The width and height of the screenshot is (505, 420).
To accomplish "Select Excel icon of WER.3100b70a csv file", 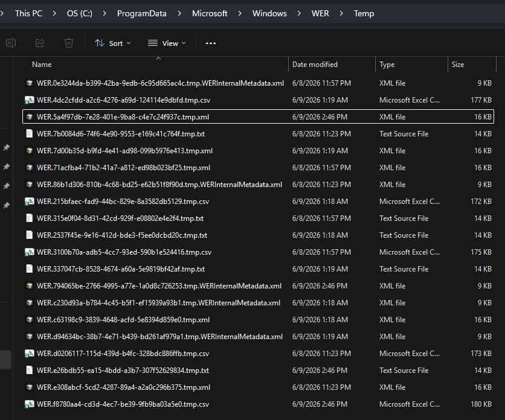I will 30,252.
